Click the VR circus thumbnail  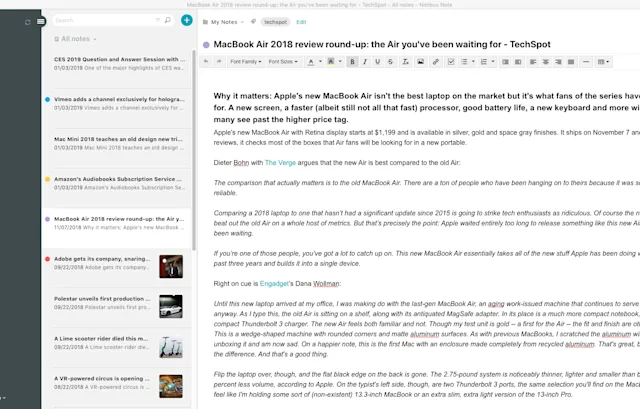[x=171, y=386]
